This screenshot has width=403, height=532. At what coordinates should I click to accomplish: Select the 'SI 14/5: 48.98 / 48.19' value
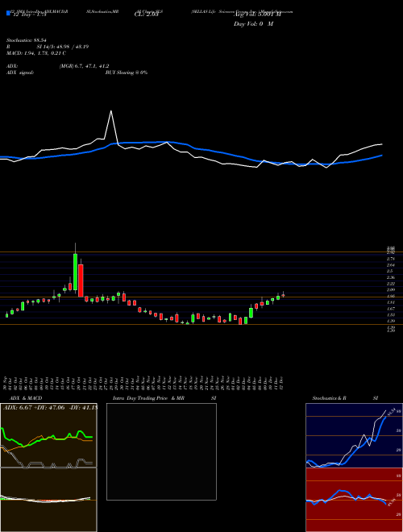[63, 47]
